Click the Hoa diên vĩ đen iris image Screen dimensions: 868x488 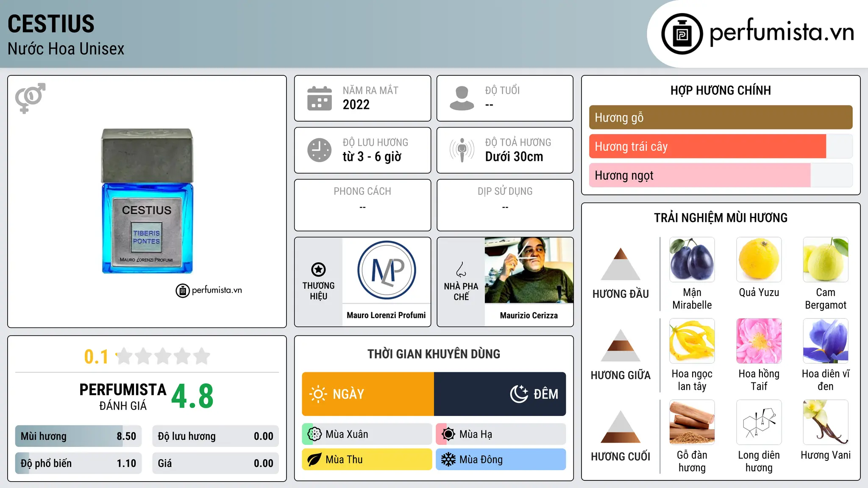click(826, 341)
